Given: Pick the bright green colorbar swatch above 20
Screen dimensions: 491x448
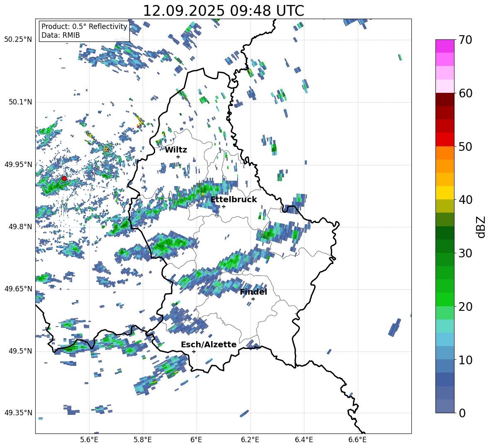Looking at the screenshot, I should 445,299.
